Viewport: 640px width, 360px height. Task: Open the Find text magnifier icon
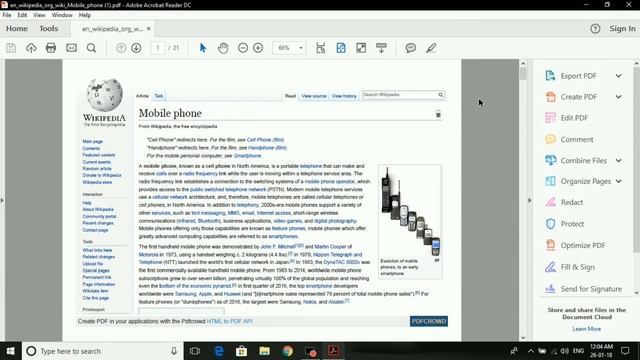pos(91,48)
